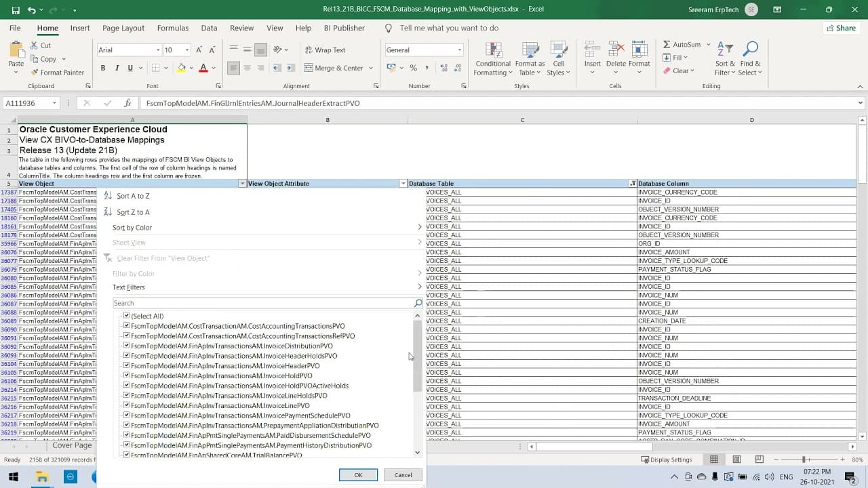Increase font size with the large A icon
Screen dimensions: 868x488
(x=199, y=49)
